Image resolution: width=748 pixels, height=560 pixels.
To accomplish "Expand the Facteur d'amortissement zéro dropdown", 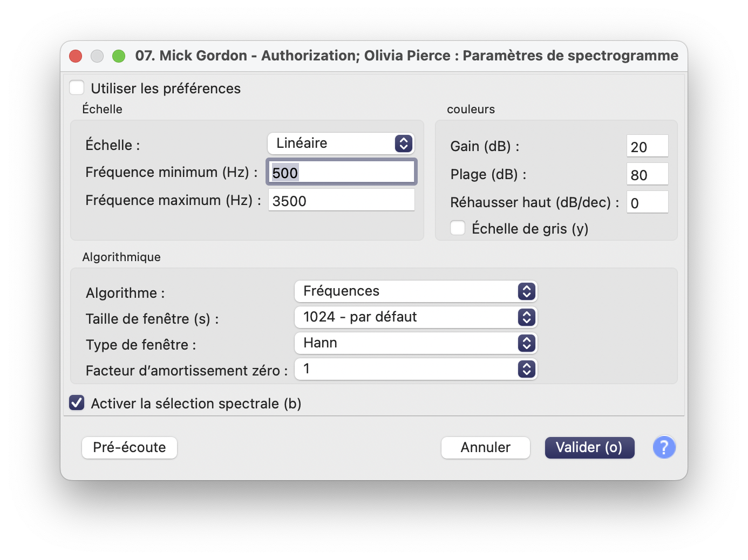I will tap(416, 369).
